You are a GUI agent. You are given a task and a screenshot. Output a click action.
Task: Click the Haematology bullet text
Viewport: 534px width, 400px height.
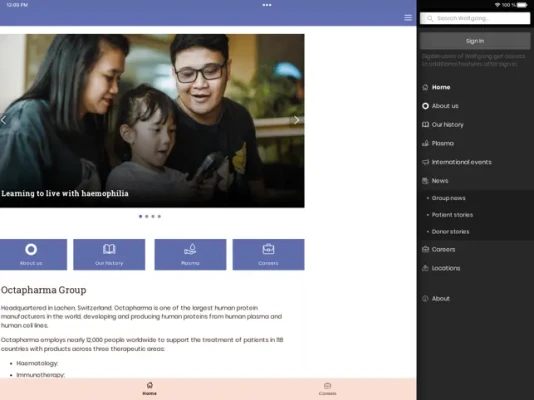[37, 363]
